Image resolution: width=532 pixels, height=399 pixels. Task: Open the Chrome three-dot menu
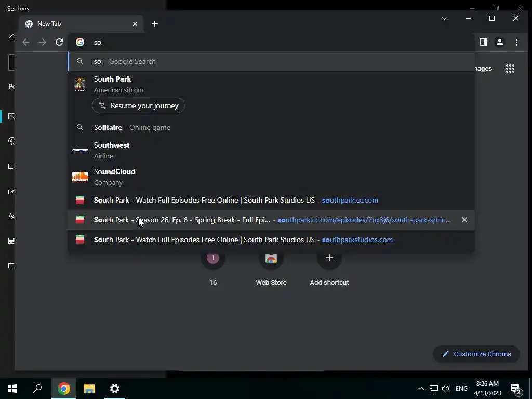coord(516,42)
